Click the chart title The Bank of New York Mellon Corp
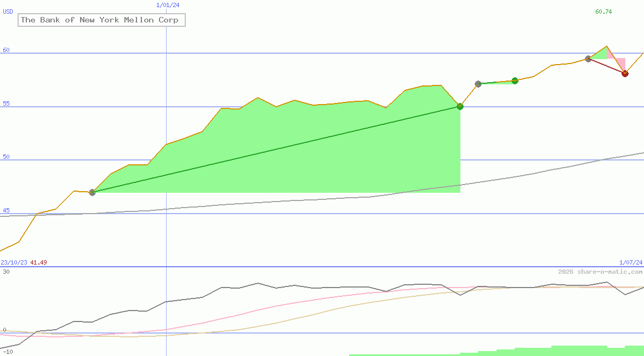This screenshot has height=356, width=644. [x=101, y=20]
